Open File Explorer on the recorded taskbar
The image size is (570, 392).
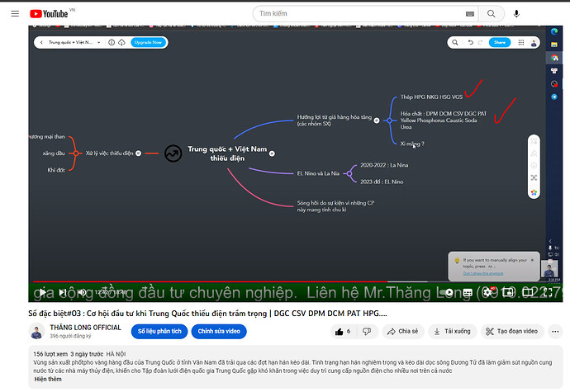pyautogui.click(x=554, y=45)
